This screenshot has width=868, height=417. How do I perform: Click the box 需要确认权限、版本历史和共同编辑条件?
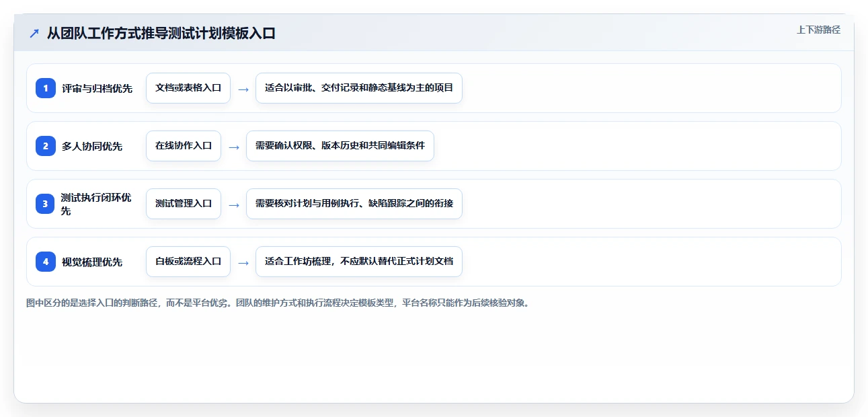click(x=340, y=146)
